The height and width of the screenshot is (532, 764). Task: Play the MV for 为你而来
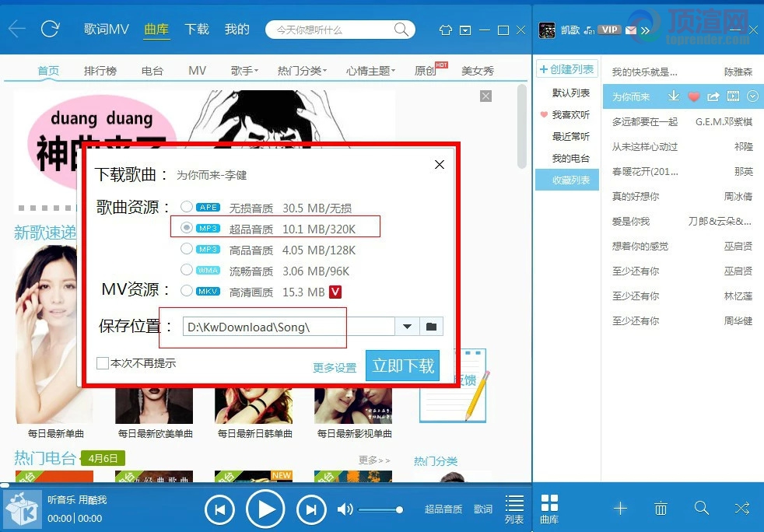pyautogui.click(x=733, y=96)
